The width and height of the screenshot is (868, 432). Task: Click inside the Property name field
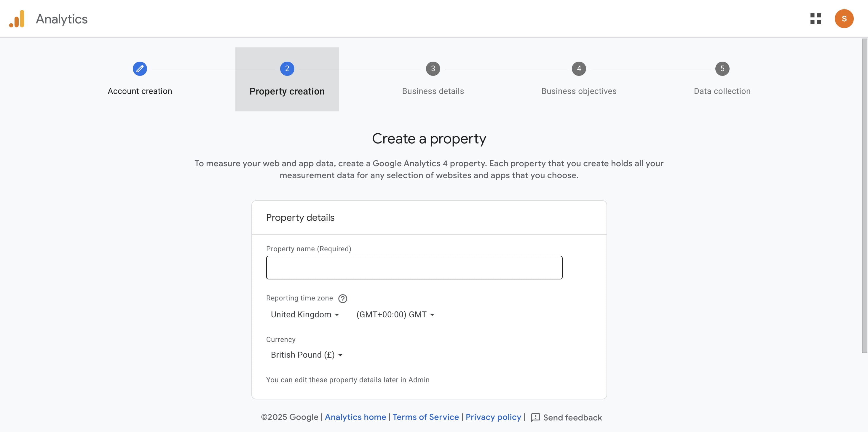coord(414,267)
